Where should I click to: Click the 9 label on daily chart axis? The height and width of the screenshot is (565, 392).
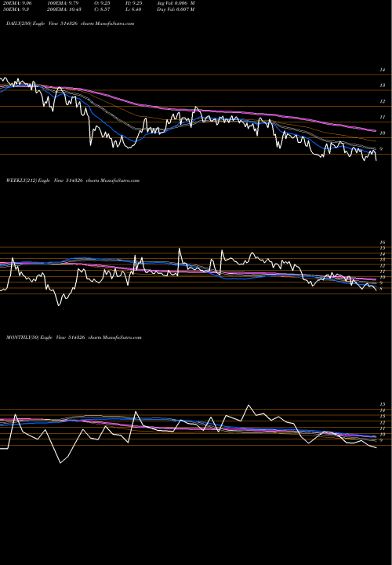point(381,149)
